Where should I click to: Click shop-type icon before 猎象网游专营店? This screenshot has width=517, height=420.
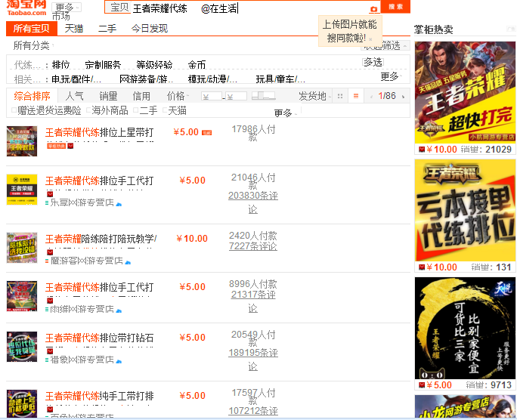pyautogui.click(x=47, y=360)
